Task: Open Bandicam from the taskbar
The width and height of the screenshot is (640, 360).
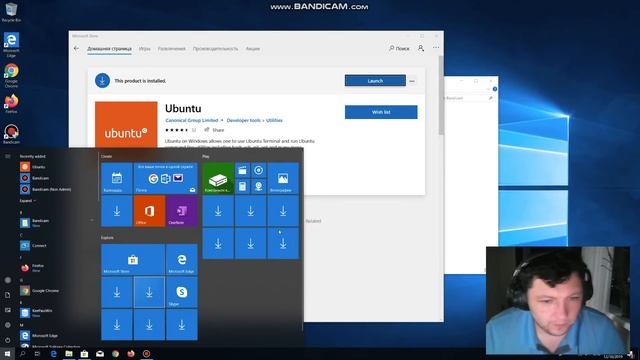Action: [x=146, y=353]
